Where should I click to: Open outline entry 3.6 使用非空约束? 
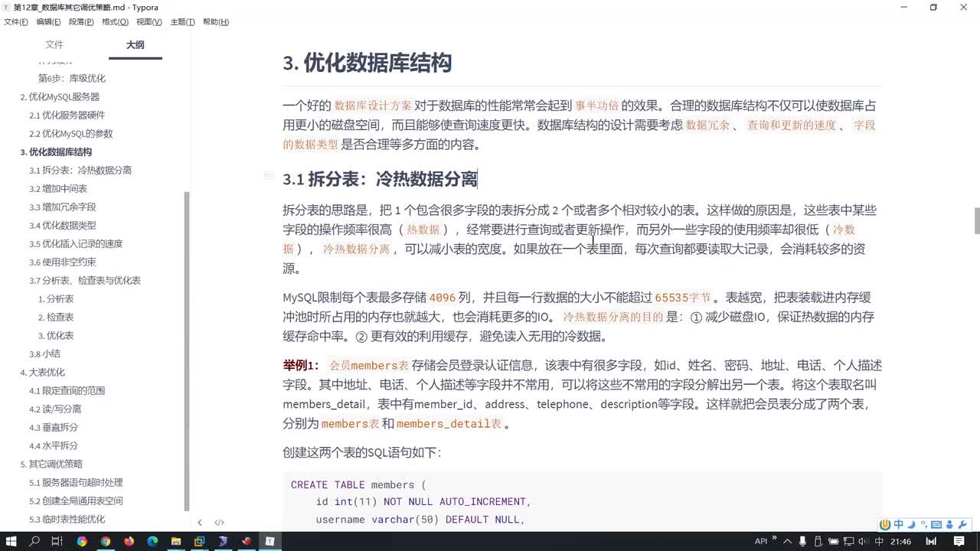pos(63,262)
